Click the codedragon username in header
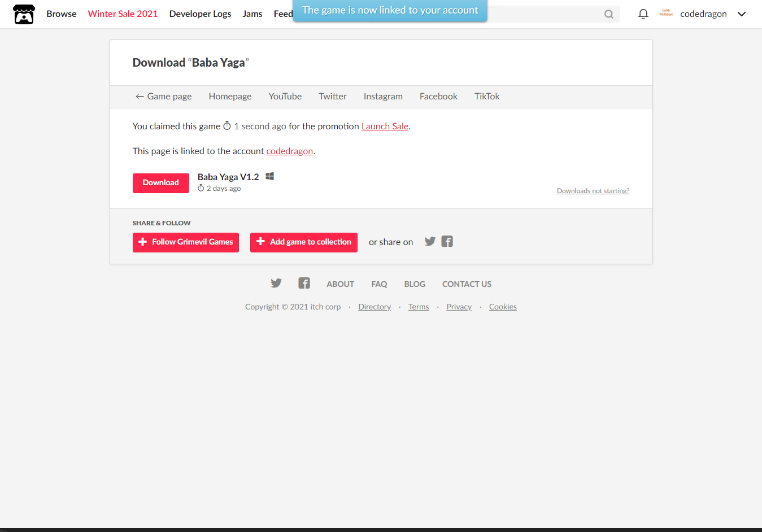This screenshot has height=532, width=762. click(703, 14)
